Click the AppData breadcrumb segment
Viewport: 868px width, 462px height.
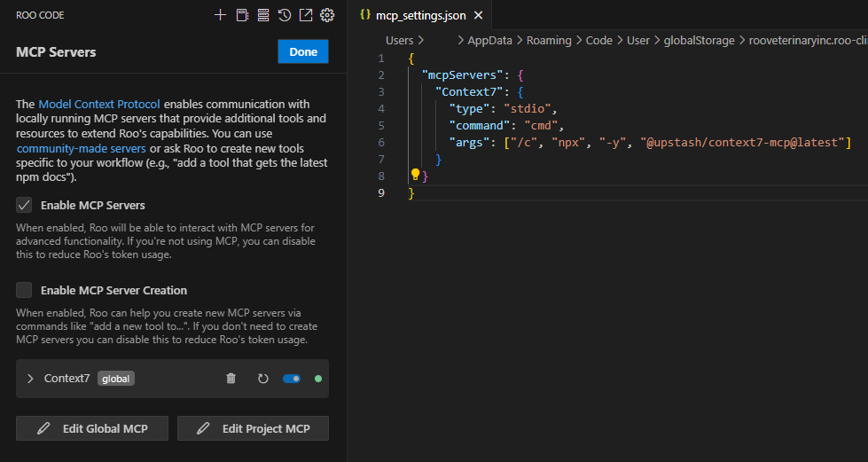[x=491, y=40]
